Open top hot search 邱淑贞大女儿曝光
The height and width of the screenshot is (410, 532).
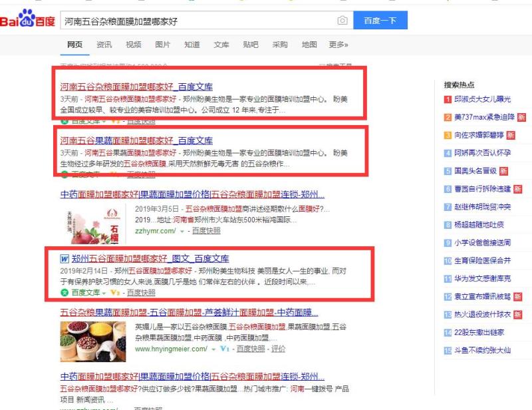[483, 99]
